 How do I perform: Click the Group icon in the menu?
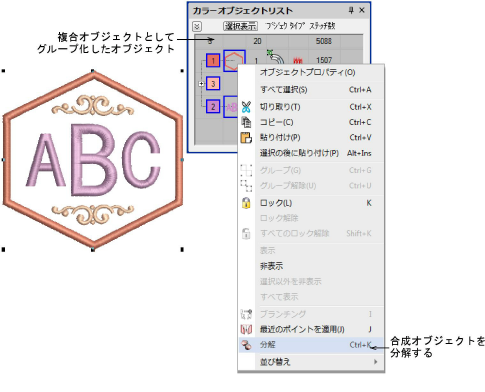(246, 170)
